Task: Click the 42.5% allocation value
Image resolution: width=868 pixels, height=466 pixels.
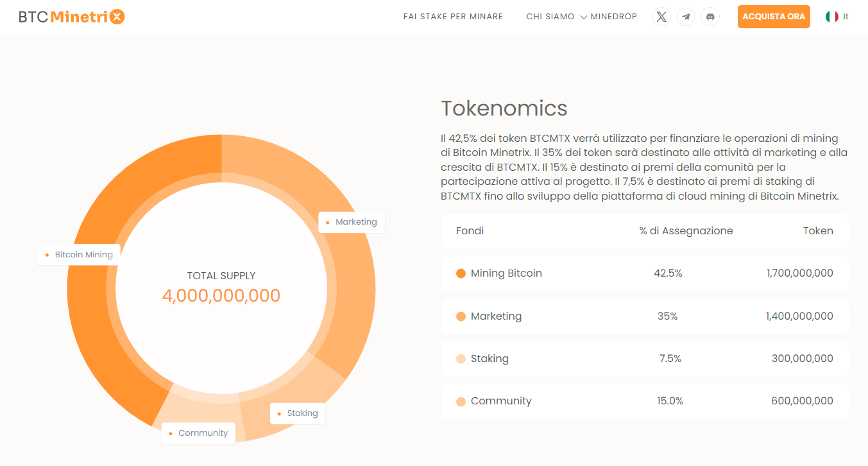Action: (x=668, y=273)
